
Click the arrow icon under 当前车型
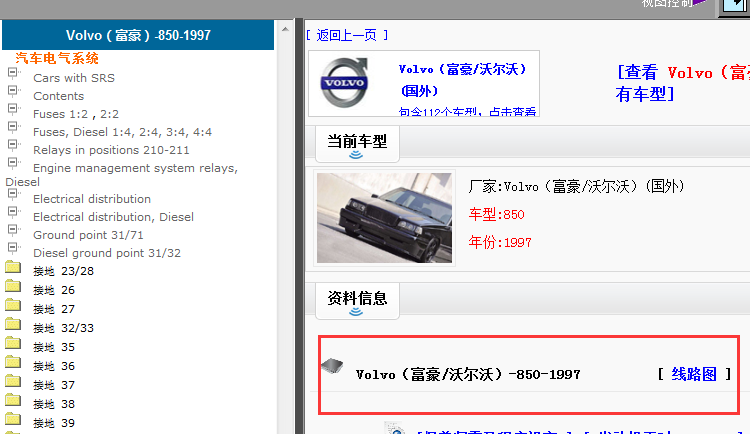point(356,155)
